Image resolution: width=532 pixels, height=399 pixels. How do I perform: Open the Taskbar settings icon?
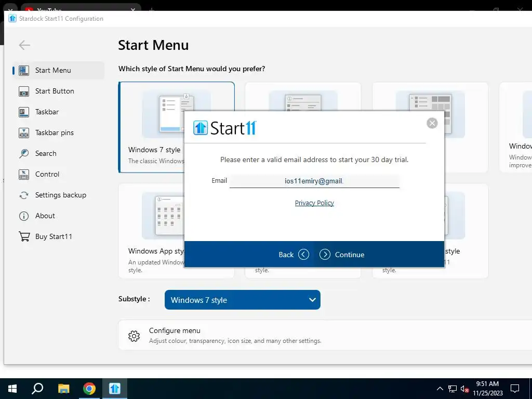[x=24, y=112]
